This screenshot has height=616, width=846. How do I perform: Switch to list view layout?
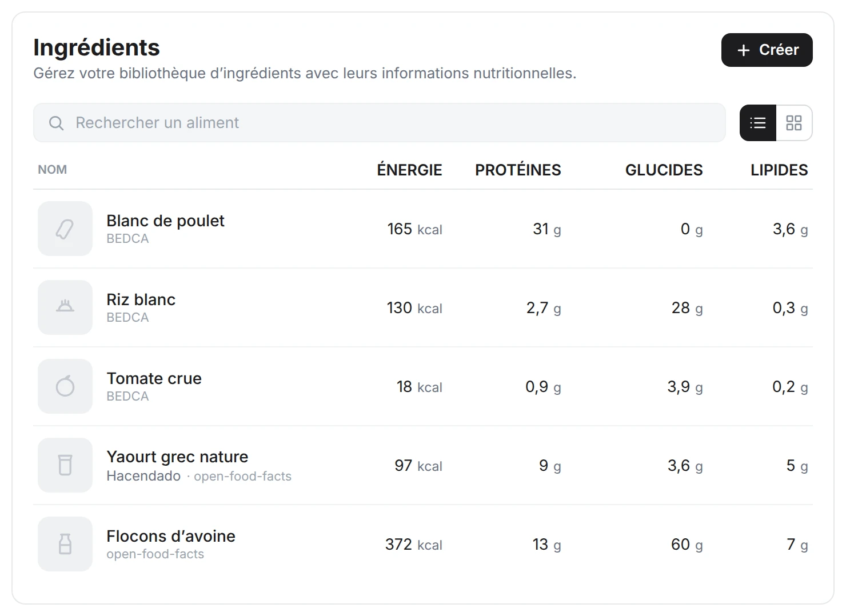click(x=758, y=123)
